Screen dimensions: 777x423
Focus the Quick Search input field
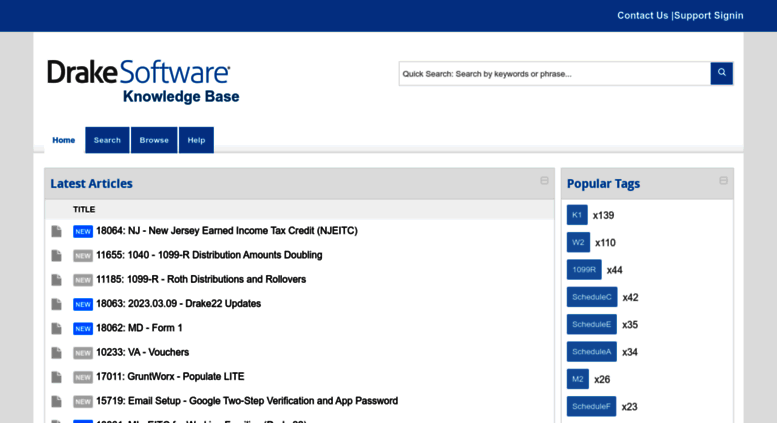click(555, 74)
